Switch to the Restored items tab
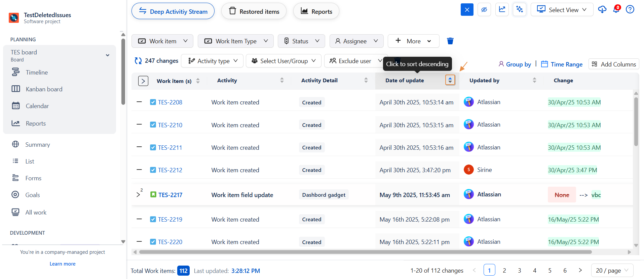This screenshot has height=279, width=644. (254, 11)
